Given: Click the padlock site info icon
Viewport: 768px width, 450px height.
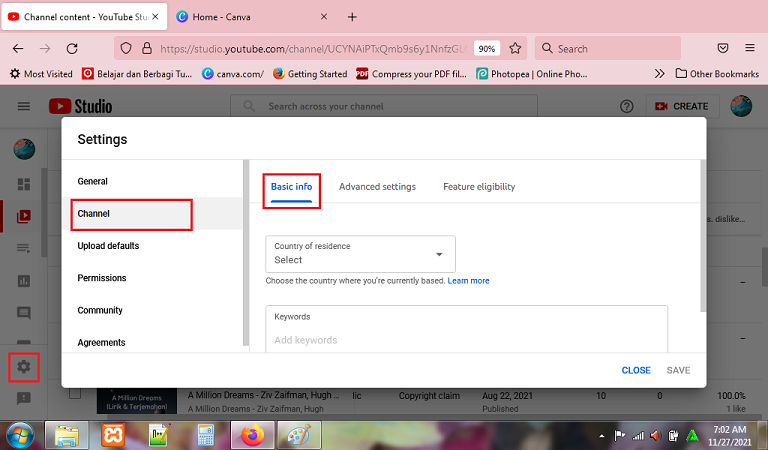Looking at the screenshot, I should [x=146, y=48].
